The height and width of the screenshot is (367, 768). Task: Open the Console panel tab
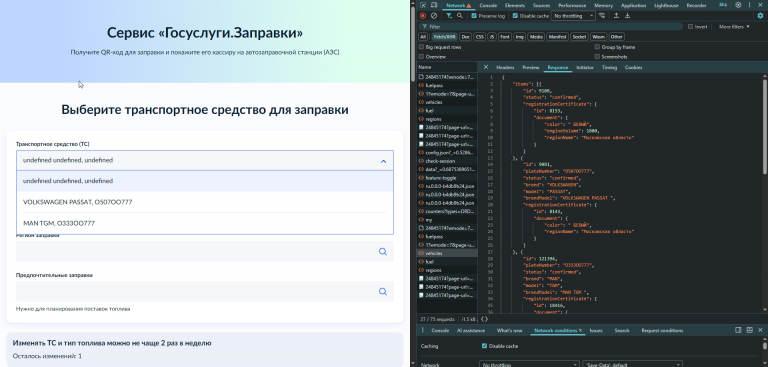tap(488, 5)
